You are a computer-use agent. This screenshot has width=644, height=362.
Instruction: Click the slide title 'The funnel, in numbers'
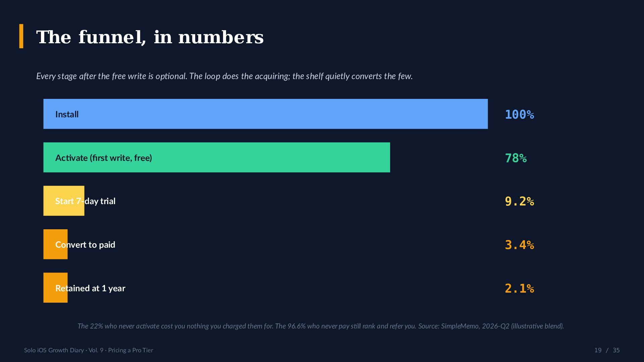[x=150, y=37]
